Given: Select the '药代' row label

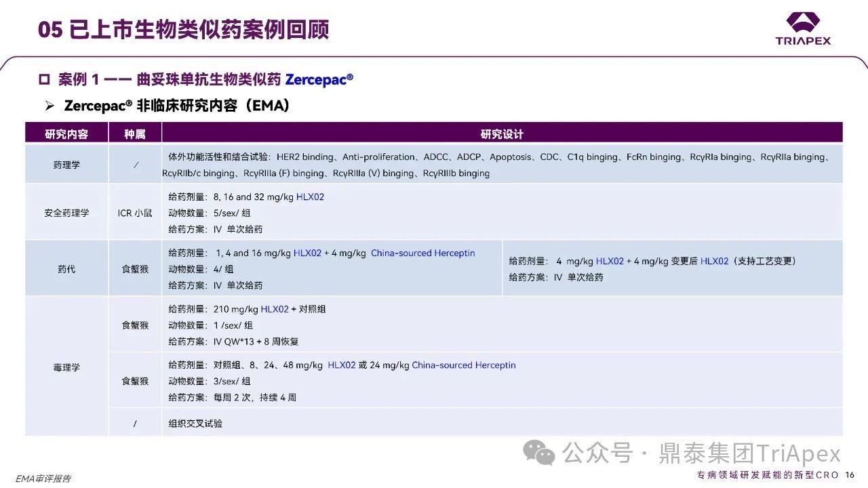Looking at the screenshot, I should [66, 269].
